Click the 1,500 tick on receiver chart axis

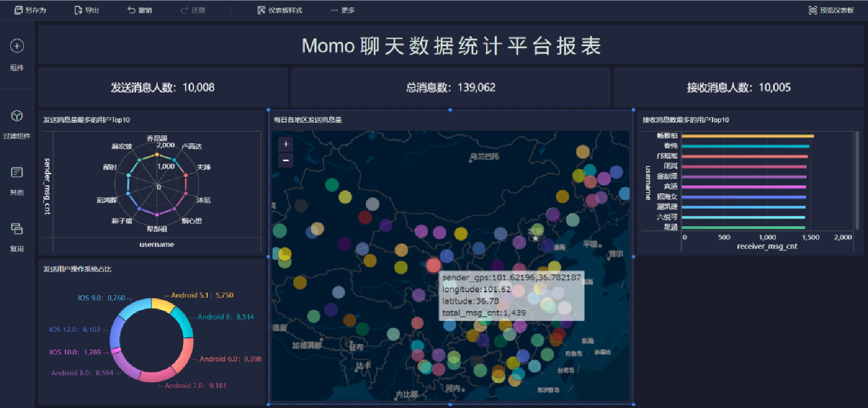(811, 237)
